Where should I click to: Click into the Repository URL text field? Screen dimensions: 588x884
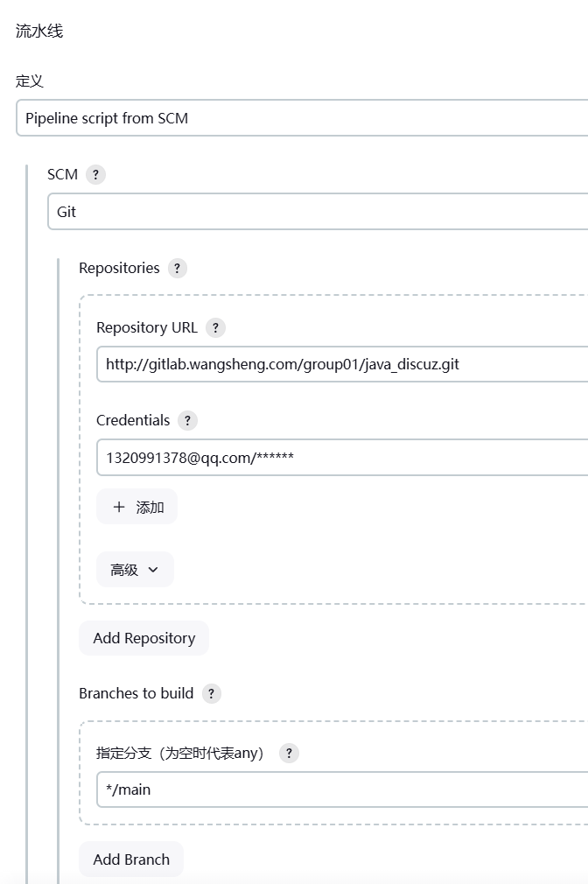pyautogui.click(x=342, y=364)
